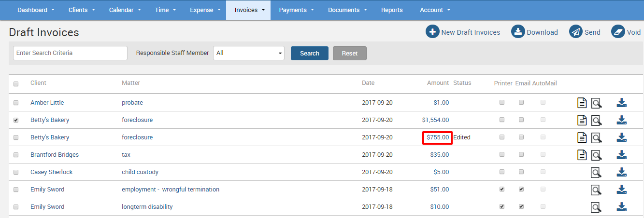Enable Printer checkbox for Amber Little invoice
The width and height of the screenshot is (644, 218).
[x=502, y=103]
